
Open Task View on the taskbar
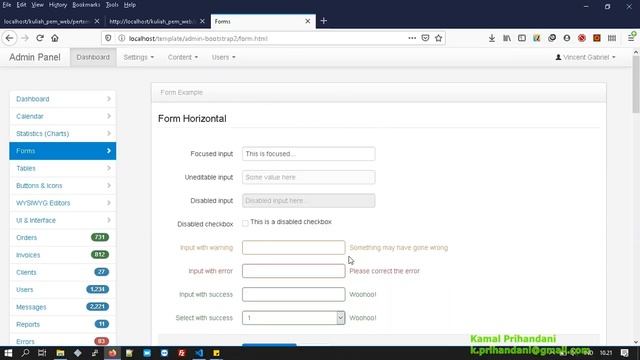(x=42, y=353)
